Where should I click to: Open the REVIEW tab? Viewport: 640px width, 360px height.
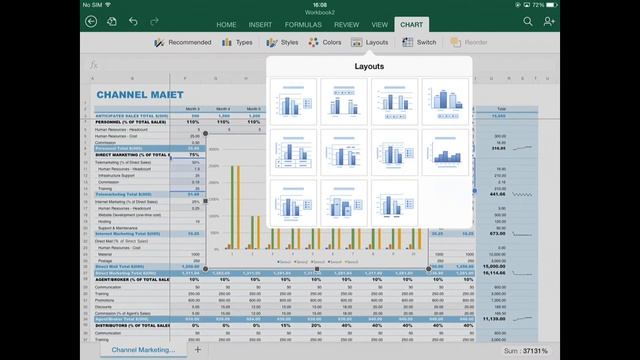tap(347, 25)
